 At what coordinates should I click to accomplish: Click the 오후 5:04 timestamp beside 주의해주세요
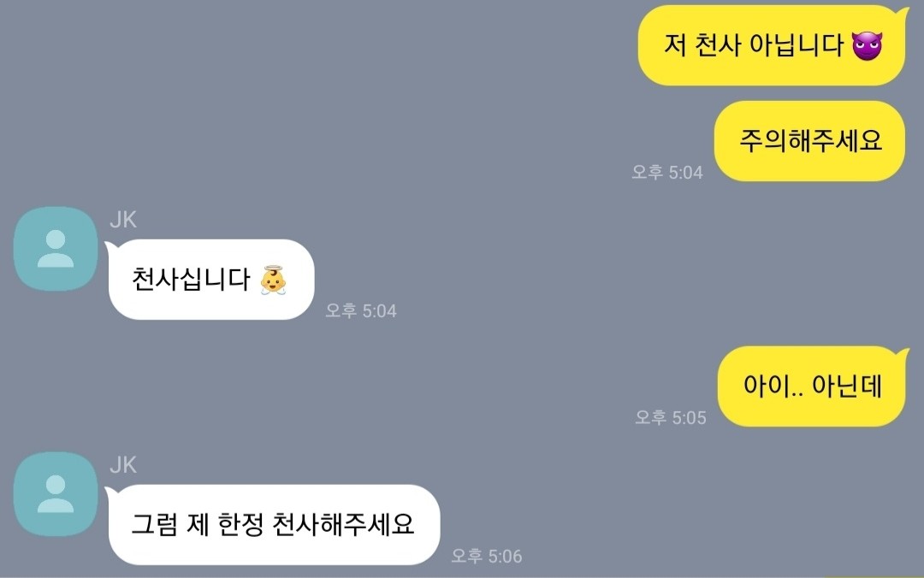[667, 172]
